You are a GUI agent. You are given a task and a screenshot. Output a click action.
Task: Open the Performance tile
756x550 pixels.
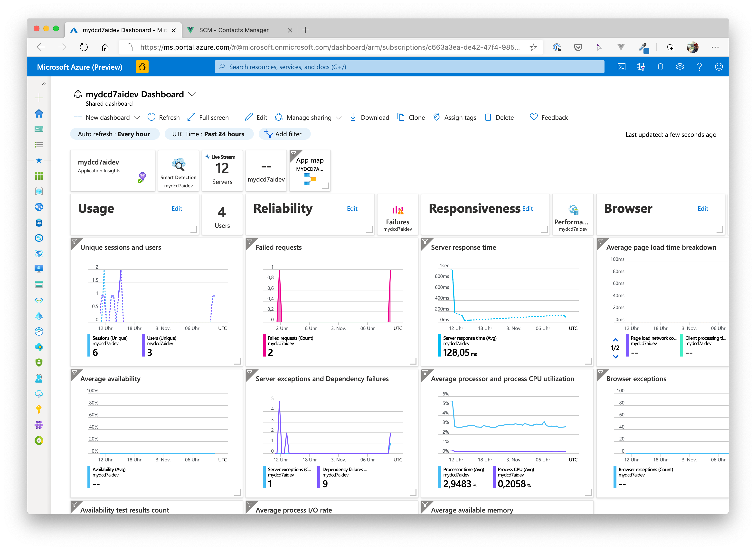tap(573, 215)
